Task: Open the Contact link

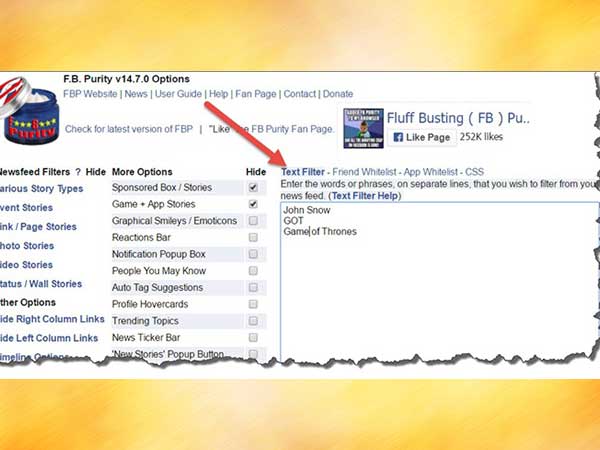Action: click(300, 94)
